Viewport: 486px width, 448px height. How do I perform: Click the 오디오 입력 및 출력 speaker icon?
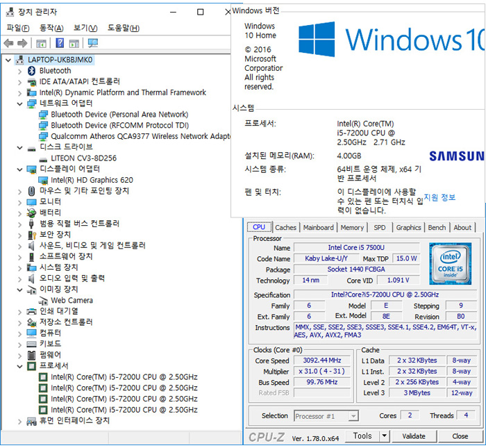click(31, 279)
